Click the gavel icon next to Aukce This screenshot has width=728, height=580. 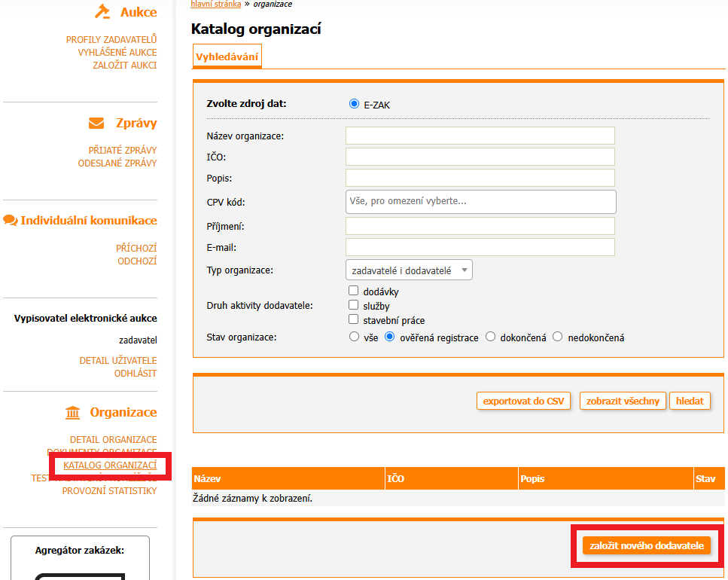point(102,12)
